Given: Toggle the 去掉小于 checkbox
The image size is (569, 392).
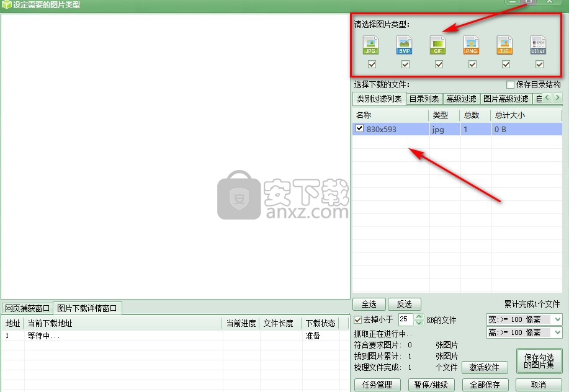Looking at the screenshot, I should [358, 319].
